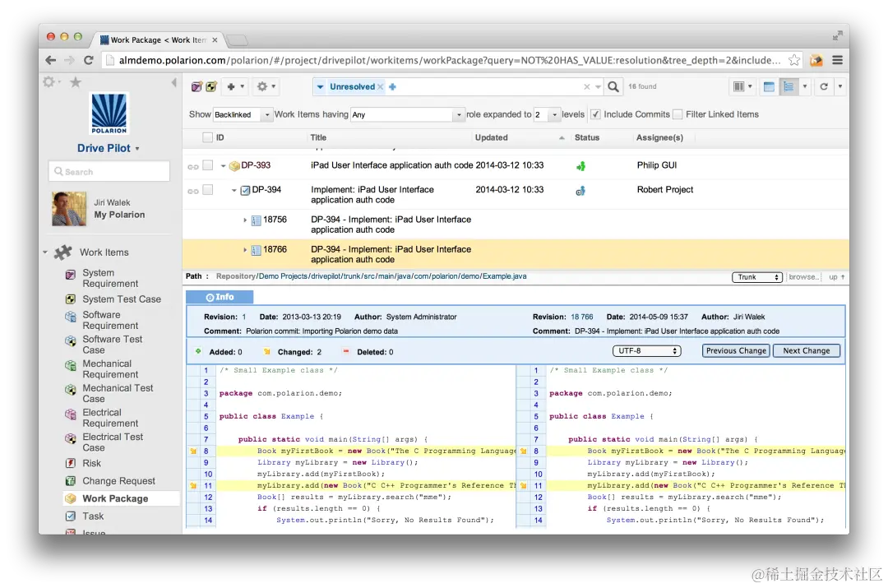Screen dimensions: 888x588
Task: Click the sidebar Search field
Action: click(x=109, y=172)
